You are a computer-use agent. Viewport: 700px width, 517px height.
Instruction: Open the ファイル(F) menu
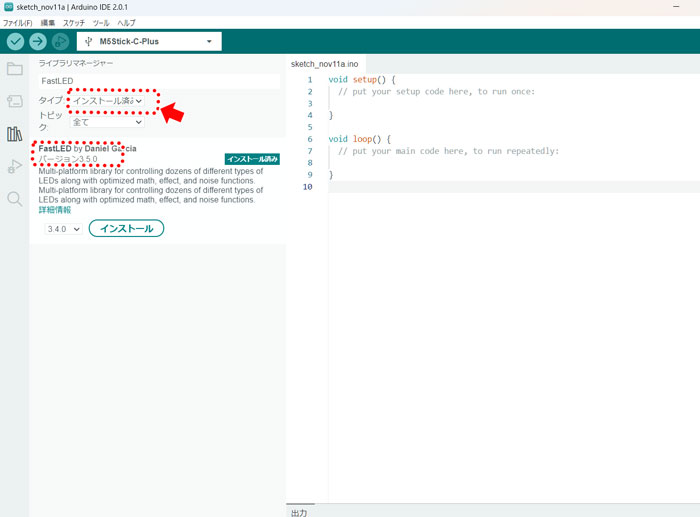(18, 23)
